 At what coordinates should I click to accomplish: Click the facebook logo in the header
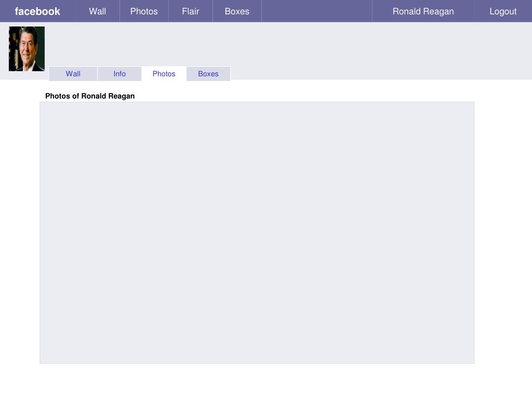[37, 11]
